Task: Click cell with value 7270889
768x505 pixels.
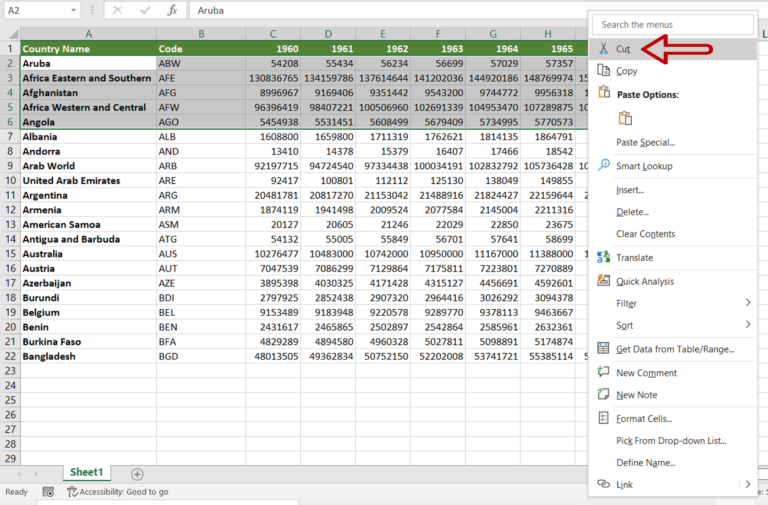Action: 548,268
